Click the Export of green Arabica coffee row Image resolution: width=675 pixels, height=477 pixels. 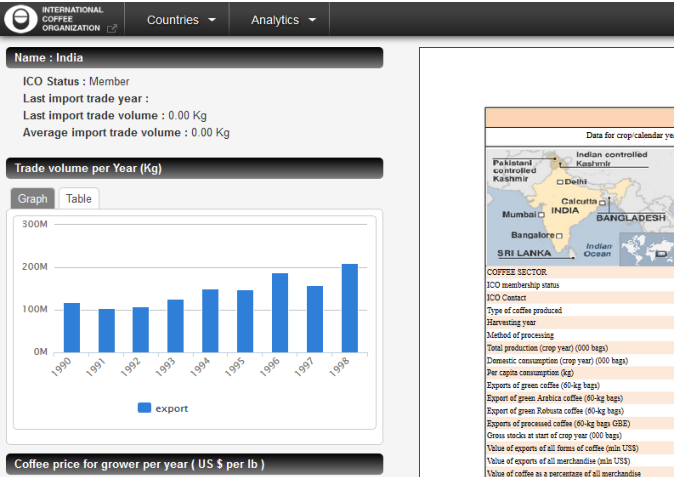(580, 398)
